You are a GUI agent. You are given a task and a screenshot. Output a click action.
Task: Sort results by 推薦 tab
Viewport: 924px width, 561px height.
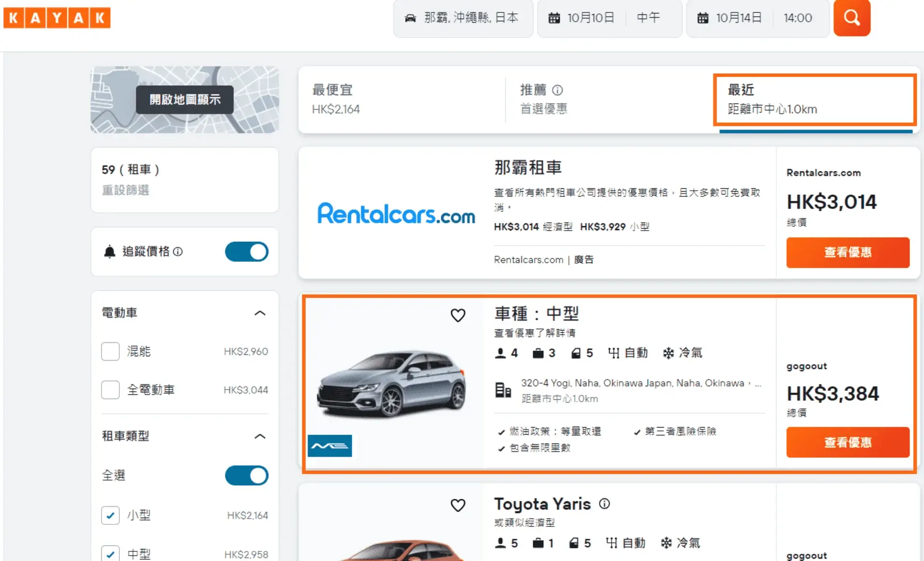point(609,100)
